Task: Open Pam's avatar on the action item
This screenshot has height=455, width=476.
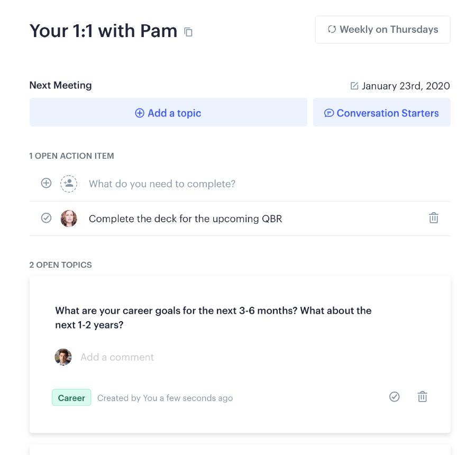Action: coord(69,219)
